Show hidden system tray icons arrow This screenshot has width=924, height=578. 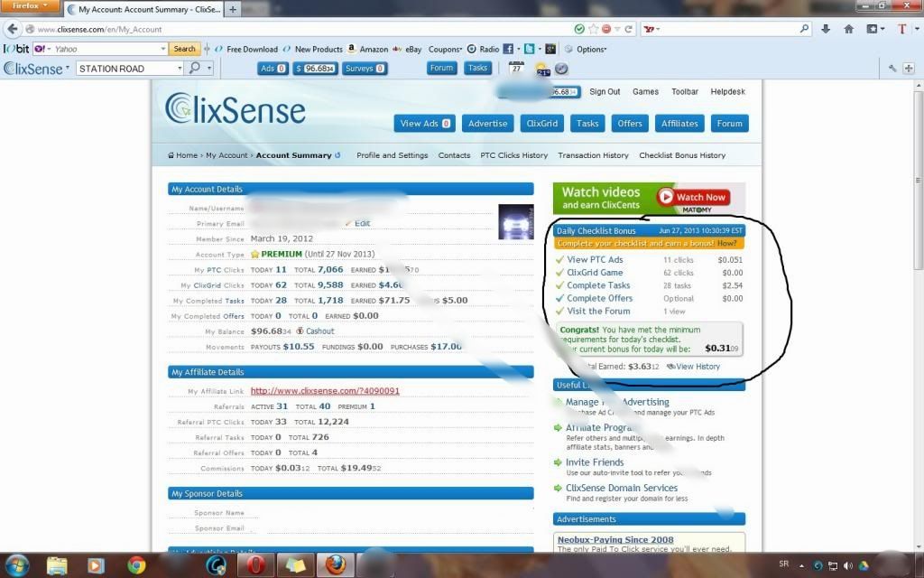[x=802, y=565]
